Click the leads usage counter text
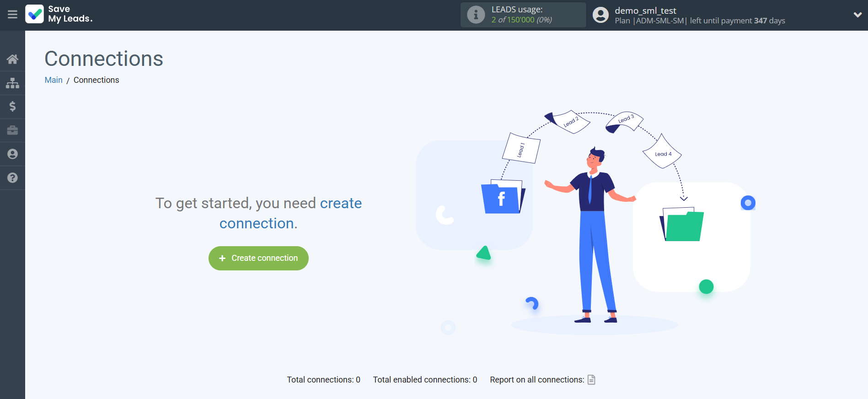 (x=521, y=20)
